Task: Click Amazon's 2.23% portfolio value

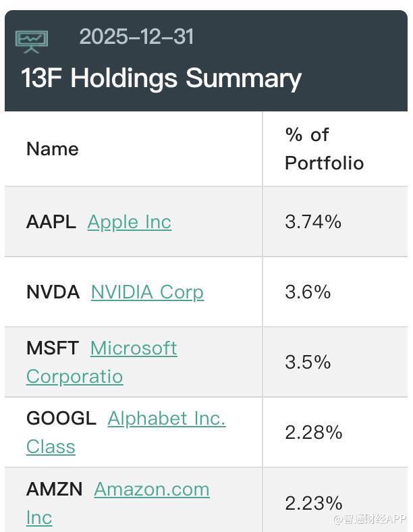Action: tap(314, 503)
